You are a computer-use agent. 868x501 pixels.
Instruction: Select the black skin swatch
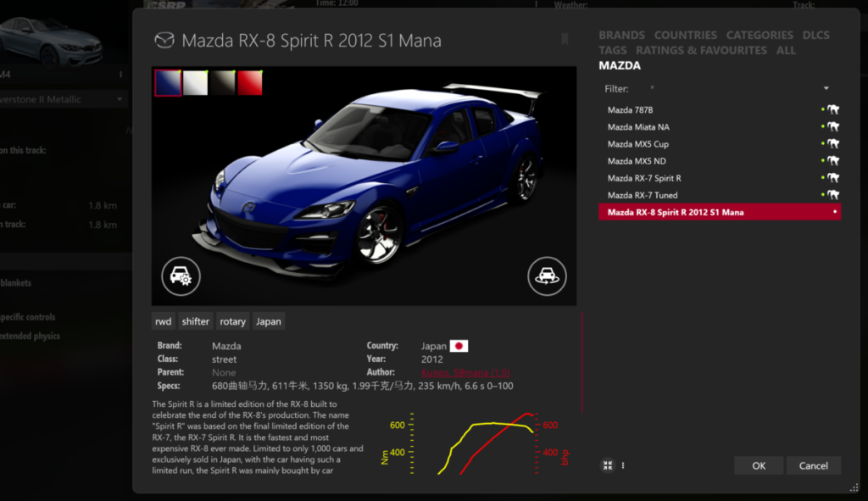tap(223, 83)
